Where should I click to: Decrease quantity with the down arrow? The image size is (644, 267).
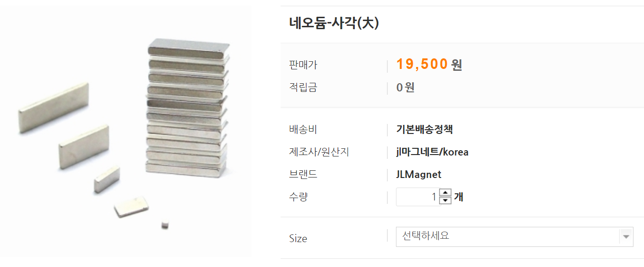[x=445, y=200]
